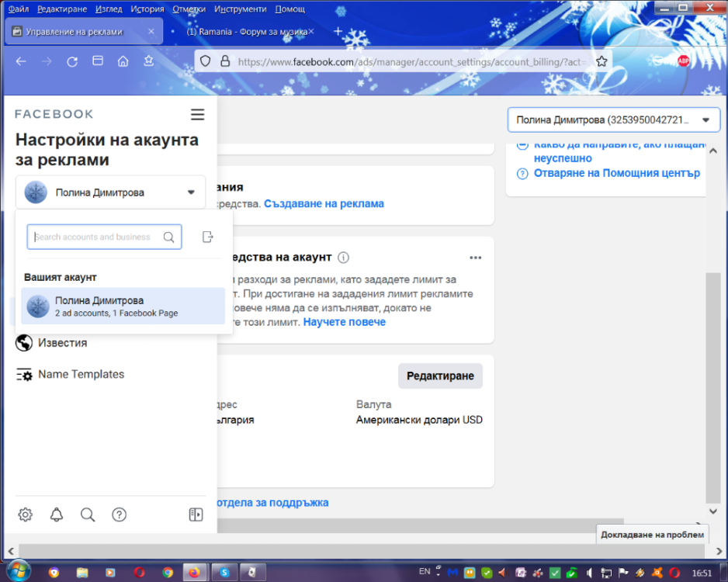Switch to the Ramania forum tab
This screenshot has width=728, height=582.
click(247, 32)
